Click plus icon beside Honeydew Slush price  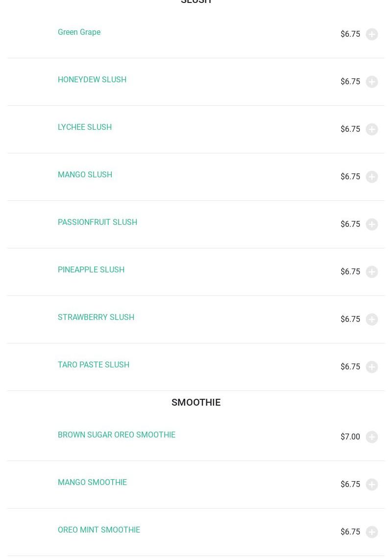pyautogui.click(x=372, y=82)
